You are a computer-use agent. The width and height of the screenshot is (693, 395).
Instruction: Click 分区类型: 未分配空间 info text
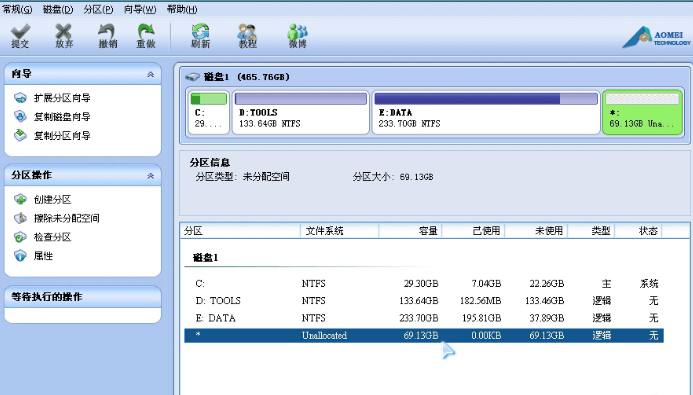pos(243,177)
